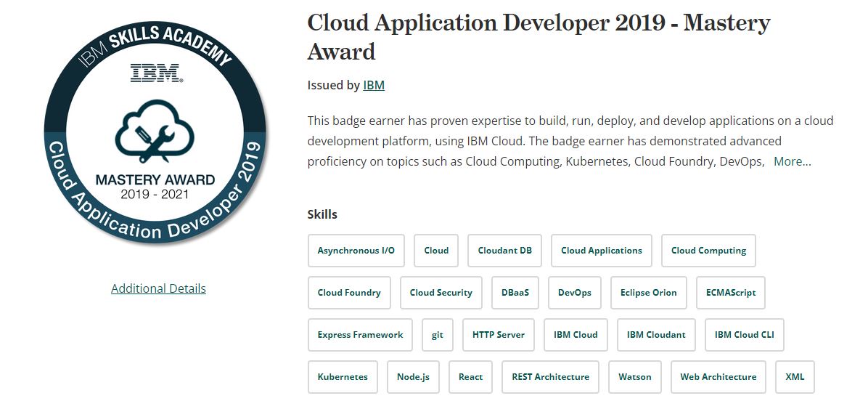The height and width of the screenshot is (409, 868).
Task: Select the Watson skill tag
Action: 635,377
